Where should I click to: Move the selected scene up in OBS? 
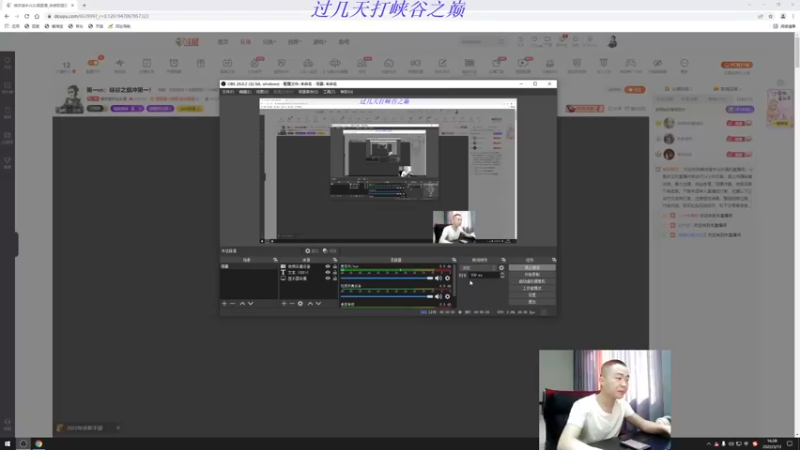[242, 304]
